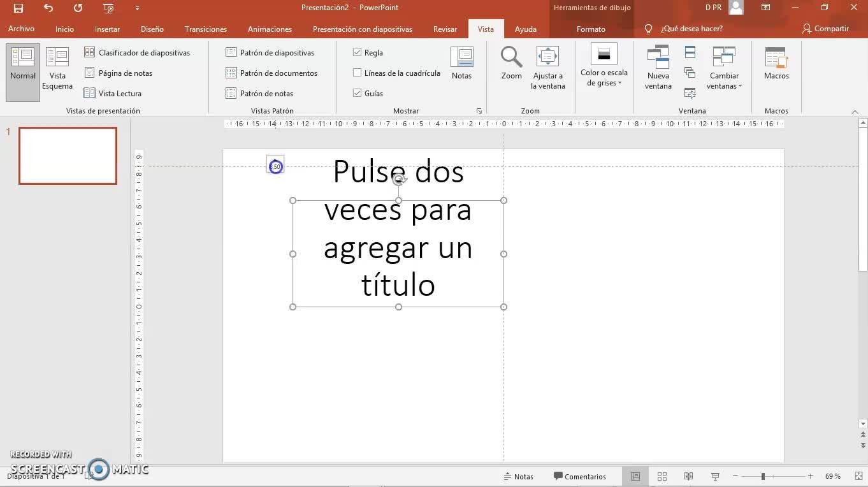Expand the Mostrar group dialog launcher
The width and height of the screenshot is (868, 487).
pos(479,111)
